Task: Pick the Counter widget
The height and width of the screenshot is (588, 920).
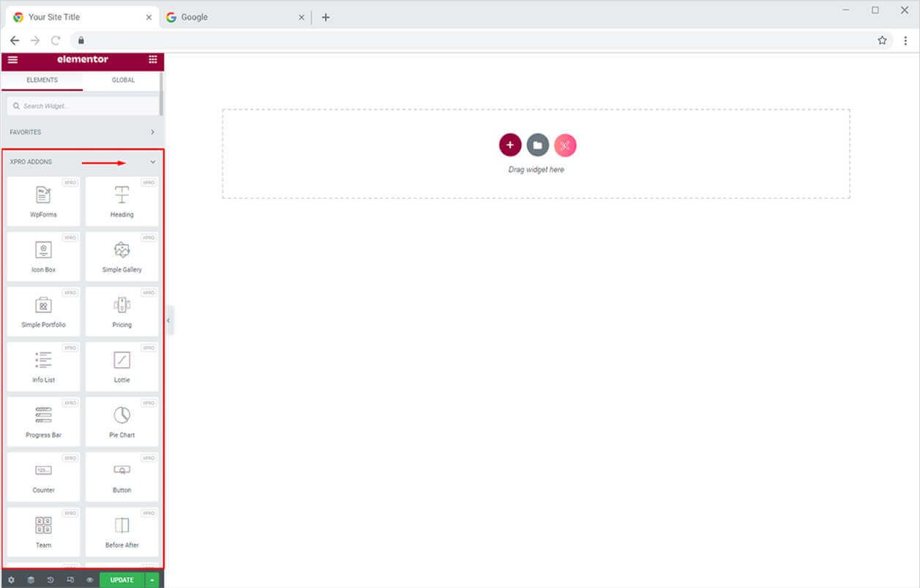Action: pyautogui.click(x=43, y=477)
